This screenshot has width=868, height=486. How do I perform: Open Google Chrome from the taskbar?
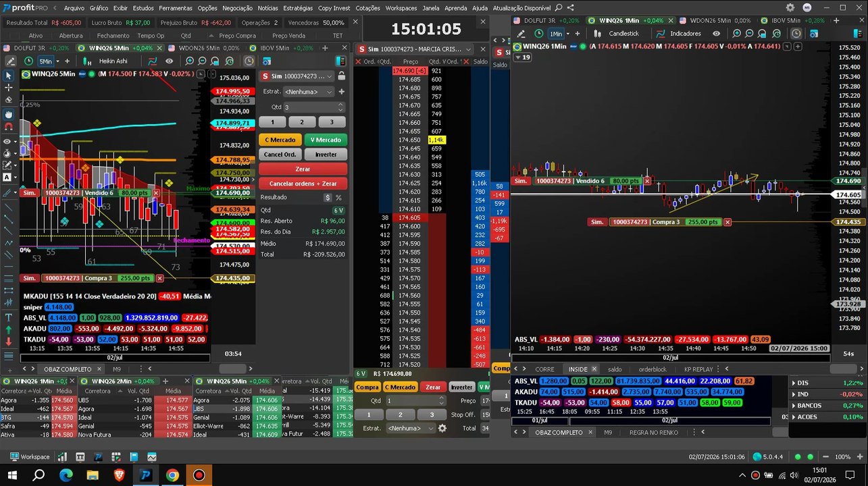coord(172,475)
